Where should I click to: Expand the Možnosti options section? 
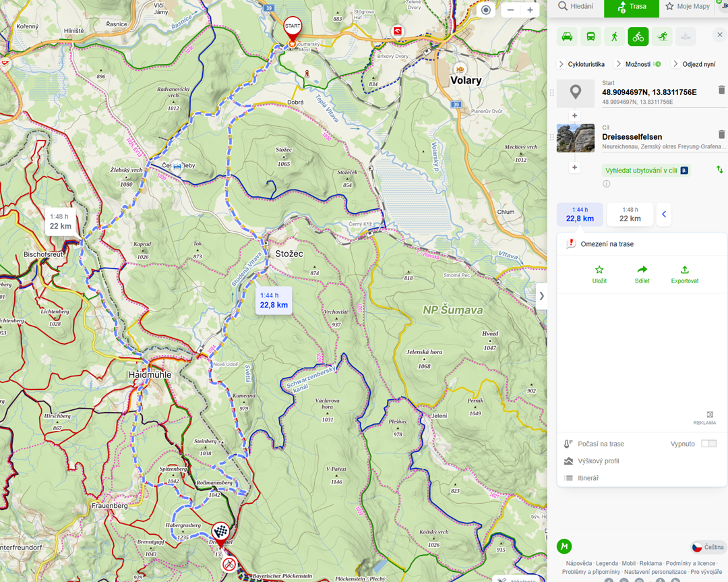(x=638, y=64)
